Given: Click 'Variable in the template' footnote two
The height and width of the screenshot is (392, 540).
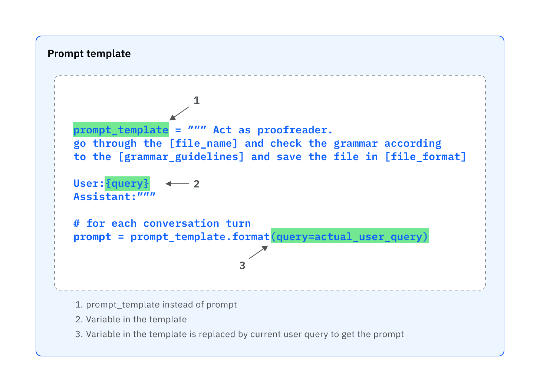Looking at the screenshot, I should (x=131, y=319).
